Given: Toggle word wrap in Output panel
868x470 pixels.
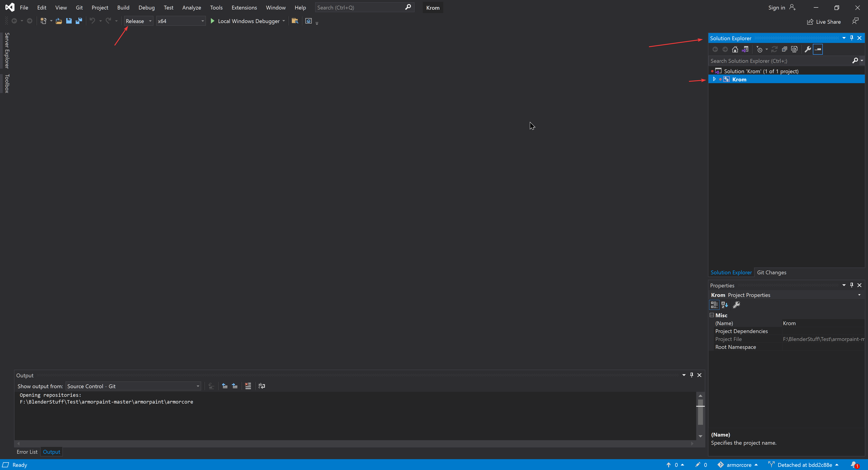Looking at the screenshot, I should 262,386.
